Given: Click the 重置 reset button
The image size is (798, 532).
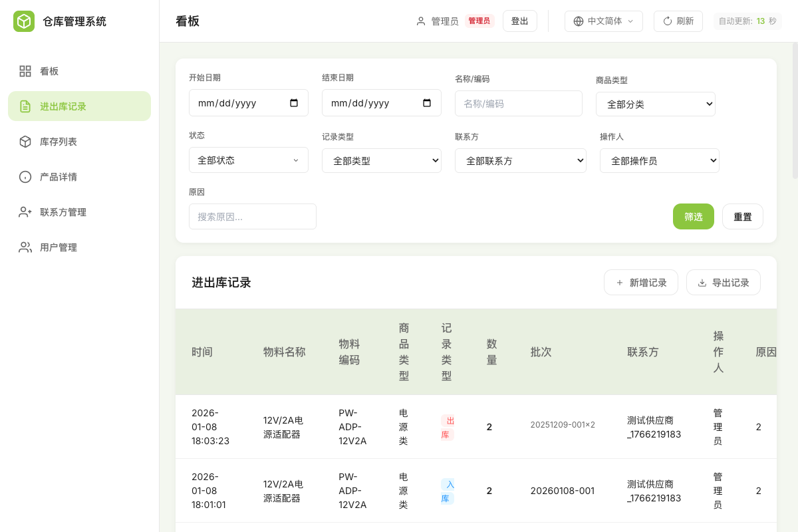Looking at the screenshot, I should point(743,217).
